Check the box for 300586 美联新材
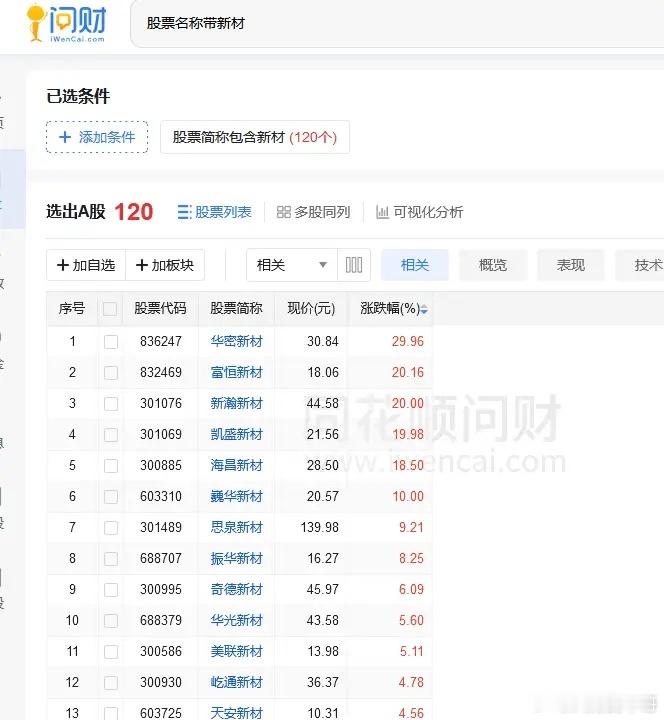The width and height of the screenshot is (664, 720). pyautogui.click(x=111, y=652)
